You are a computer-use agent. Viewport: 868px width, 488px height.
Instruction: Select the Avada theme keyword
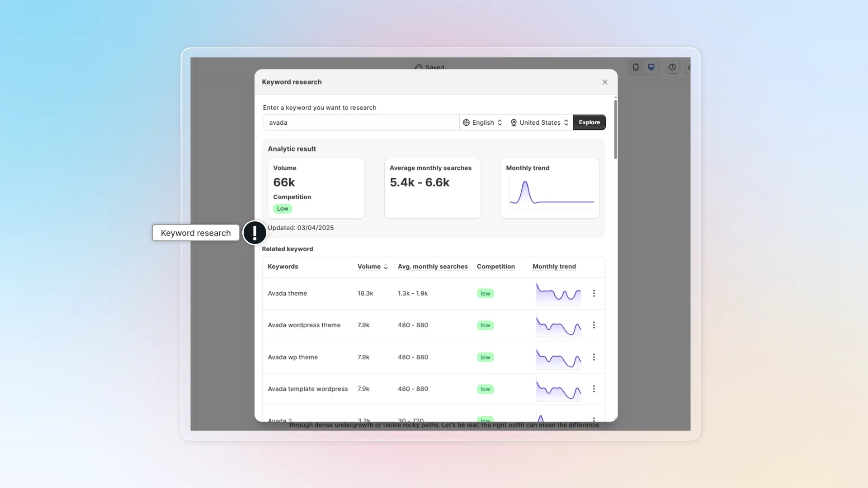[287, 293]
